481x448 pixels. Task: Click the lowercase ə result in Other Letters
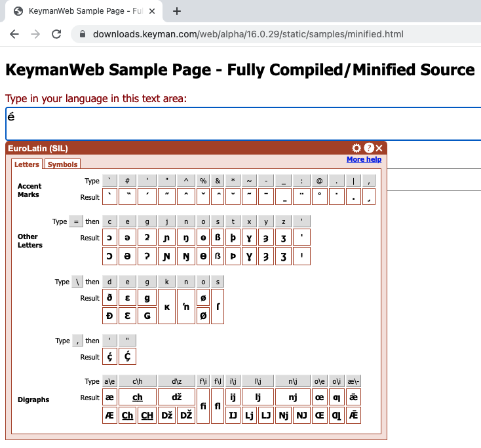tap(127, 237)
